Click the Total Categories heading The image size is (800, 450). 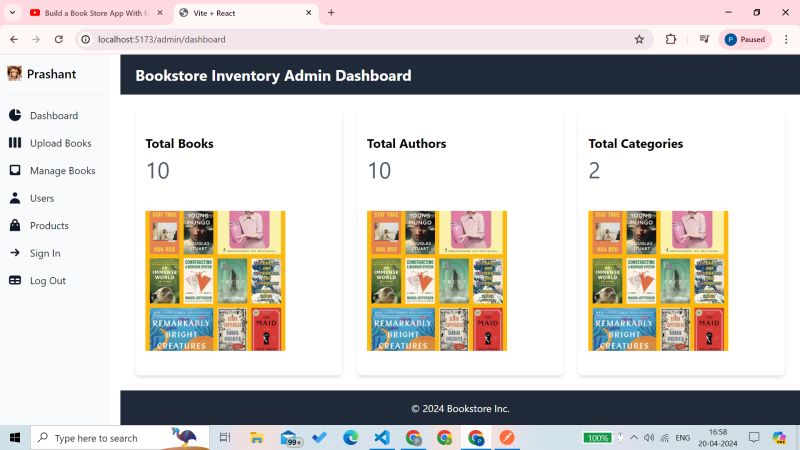(x=636, y=144)
